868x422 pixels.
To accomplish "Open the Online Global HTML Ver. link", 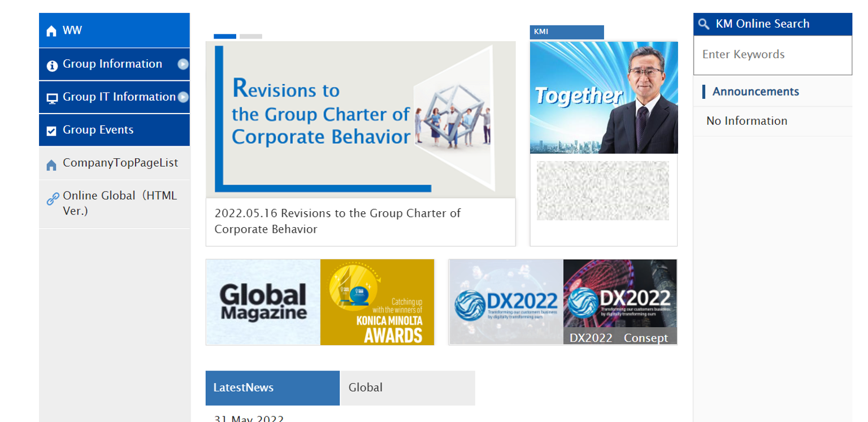I will pos(120,203).
